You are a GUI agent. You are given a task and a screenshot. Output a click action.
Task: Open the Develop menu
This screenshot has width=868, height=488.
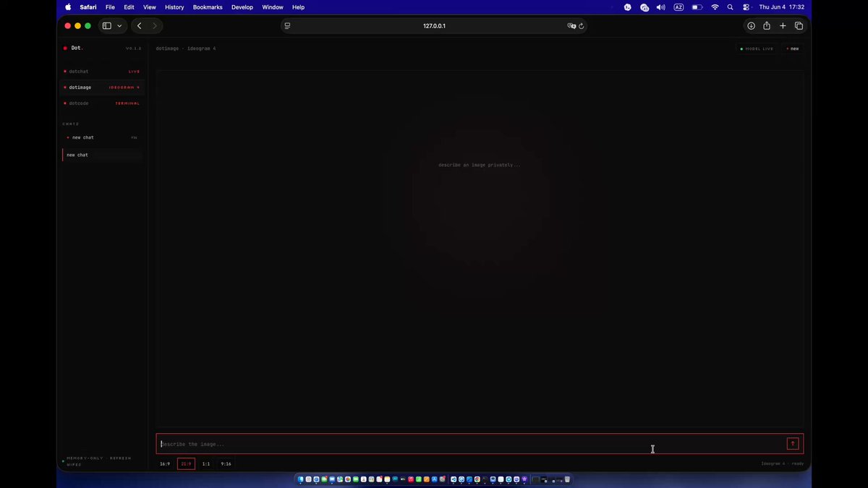(242, 7)
